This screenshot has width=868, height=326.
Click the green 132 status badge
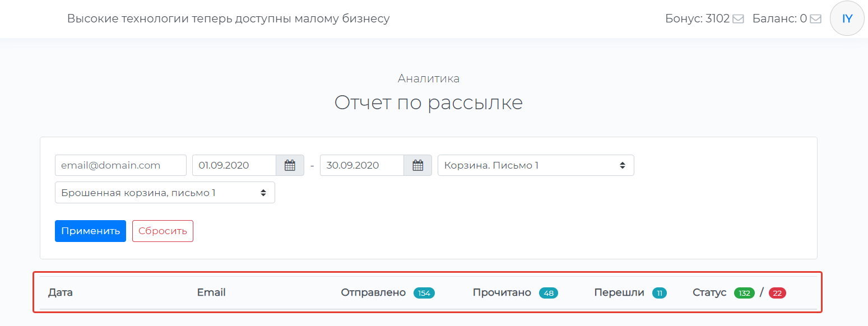(x=744, y=293)
